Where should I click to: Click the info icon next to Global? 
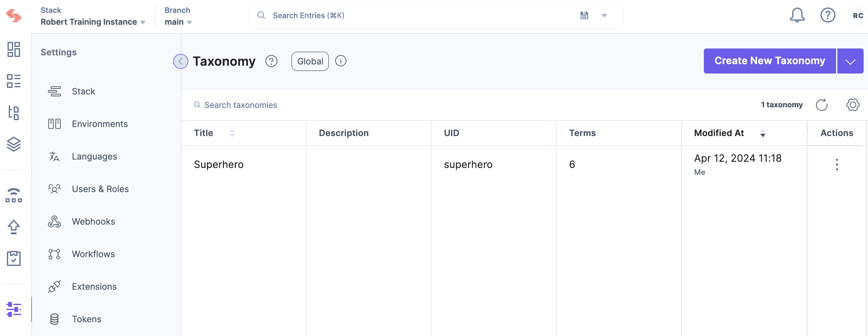pos(341,61)
